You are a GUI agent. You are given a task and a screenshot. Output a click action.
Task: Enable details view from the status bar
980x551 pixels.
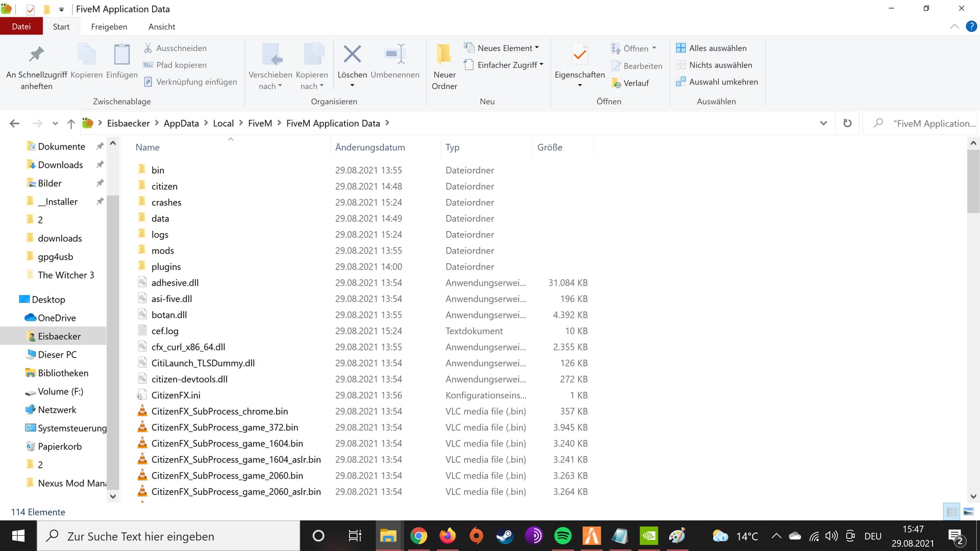click(951, 512)
